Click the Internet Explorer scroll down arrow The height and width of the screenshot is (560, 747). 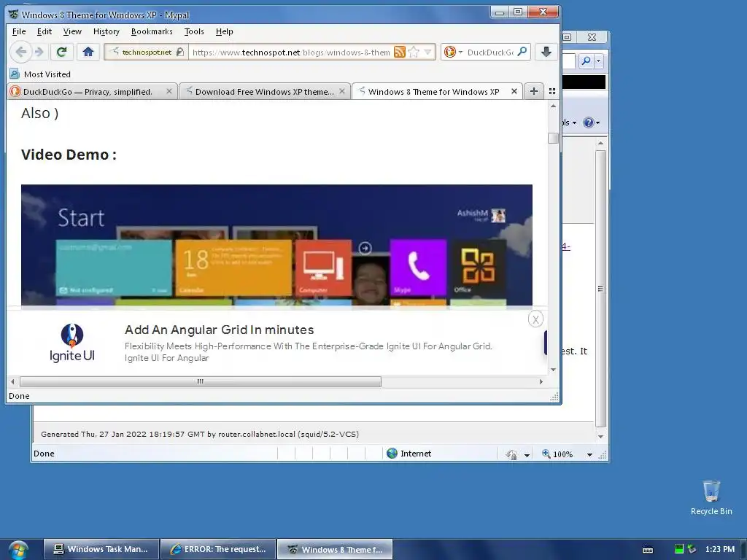[601, 437]
